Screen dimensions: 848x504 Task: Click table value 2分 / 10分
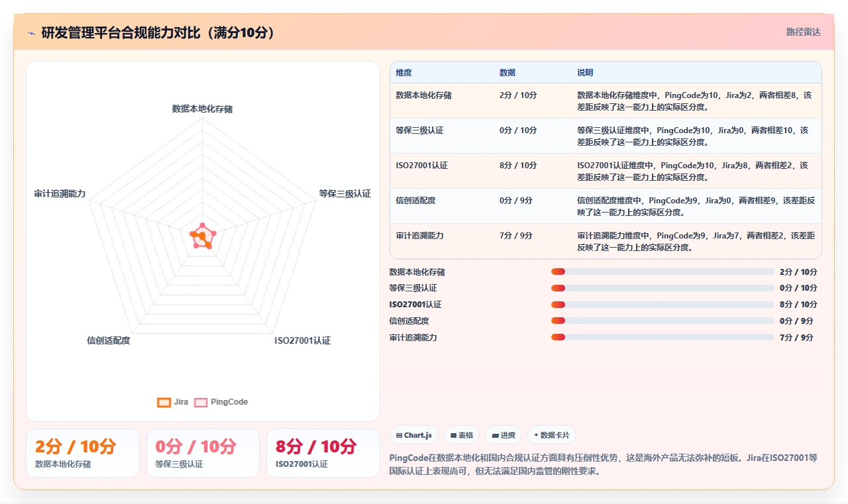coord(518,95)
